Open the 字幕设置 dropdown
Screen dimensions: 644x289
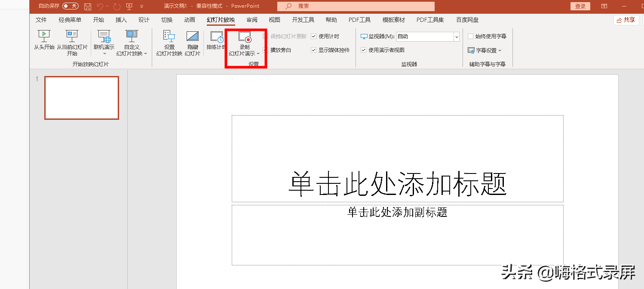485,50
